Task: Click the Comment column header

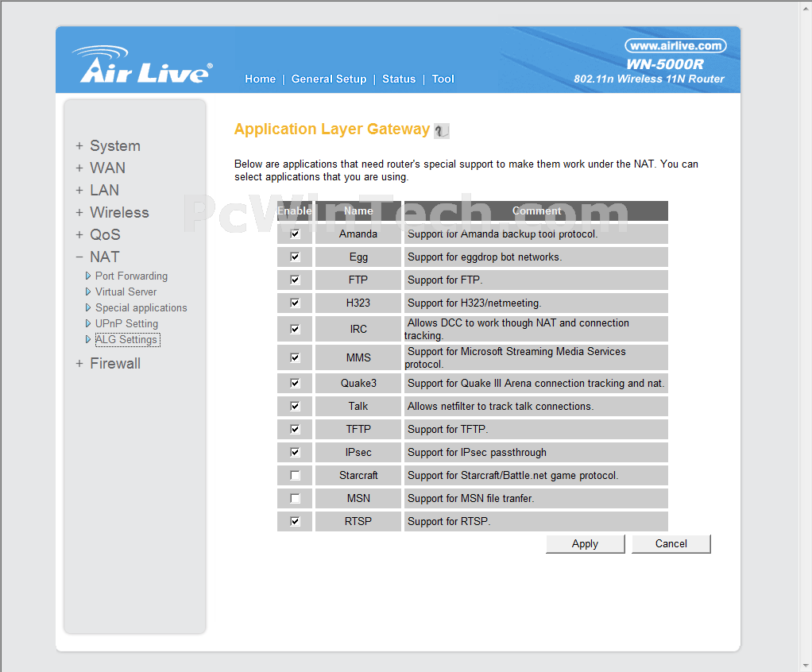Action: 536,210
